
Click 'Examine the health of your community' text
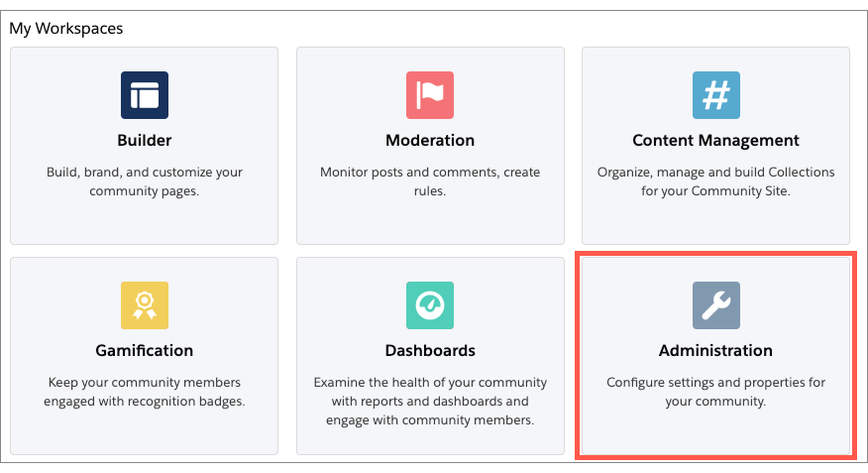click(x=430, y=401)
